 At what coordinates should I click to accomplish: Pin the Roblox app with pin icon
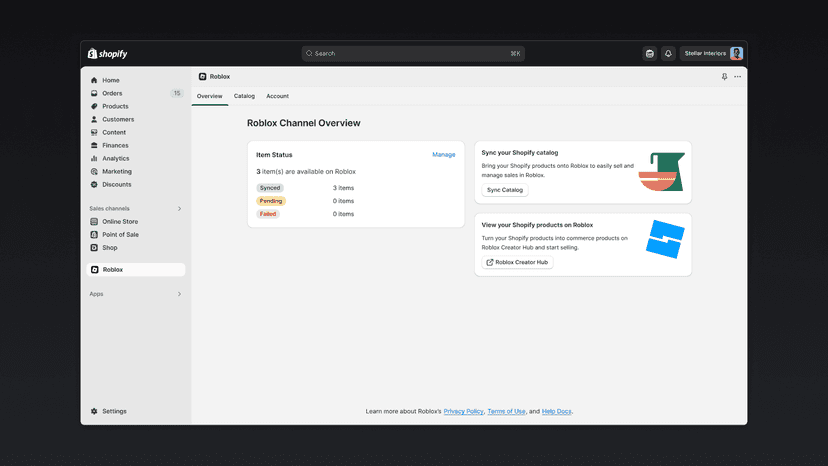[724, 77]
